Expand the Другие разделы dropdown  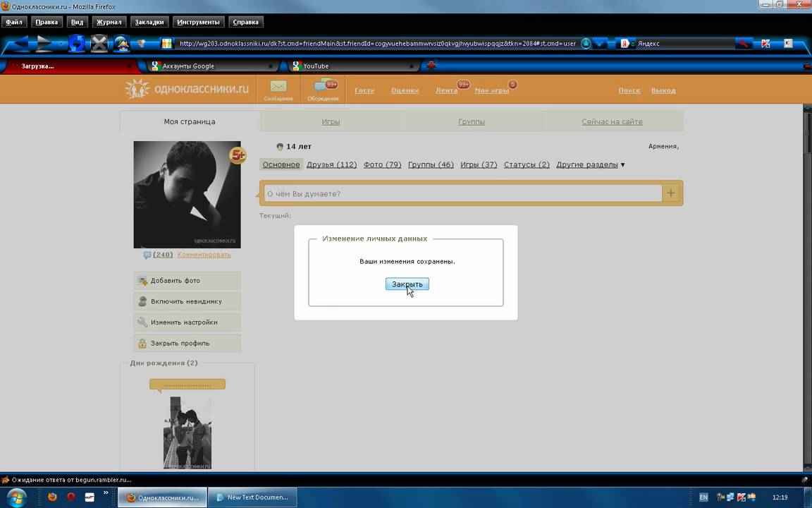[x=591, y=165]
